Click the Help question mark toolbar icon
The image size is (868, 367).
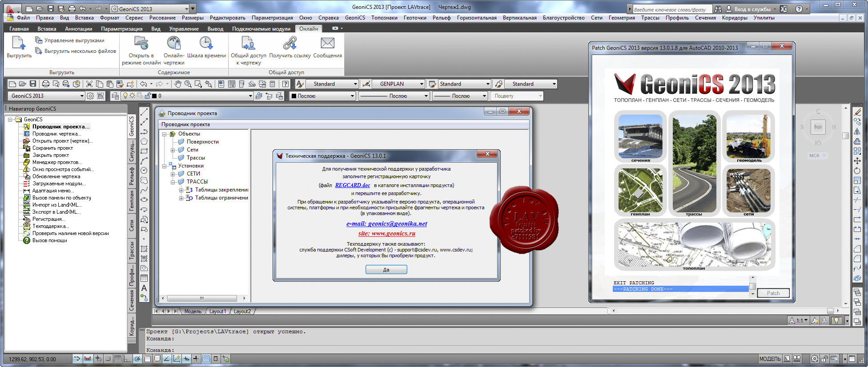(285, 84)
